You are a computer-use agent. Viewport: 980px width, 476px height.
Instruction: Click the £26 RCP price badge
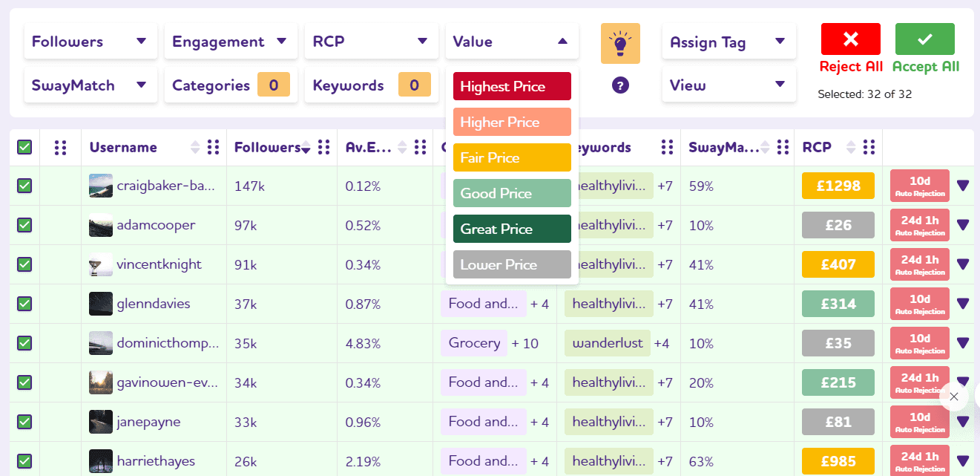tap(838, 225)
